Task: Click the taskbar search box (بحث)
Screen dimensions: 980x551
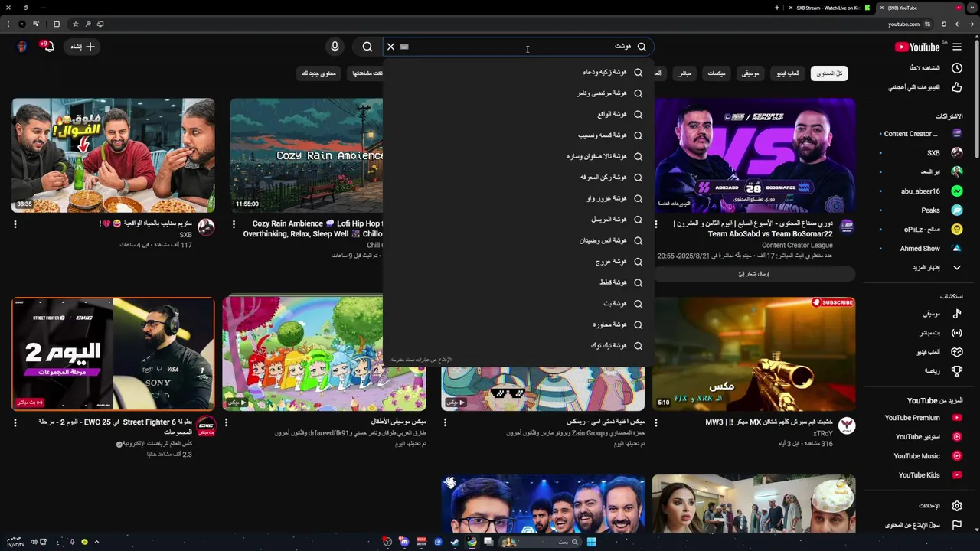Action: pos(541,542)
